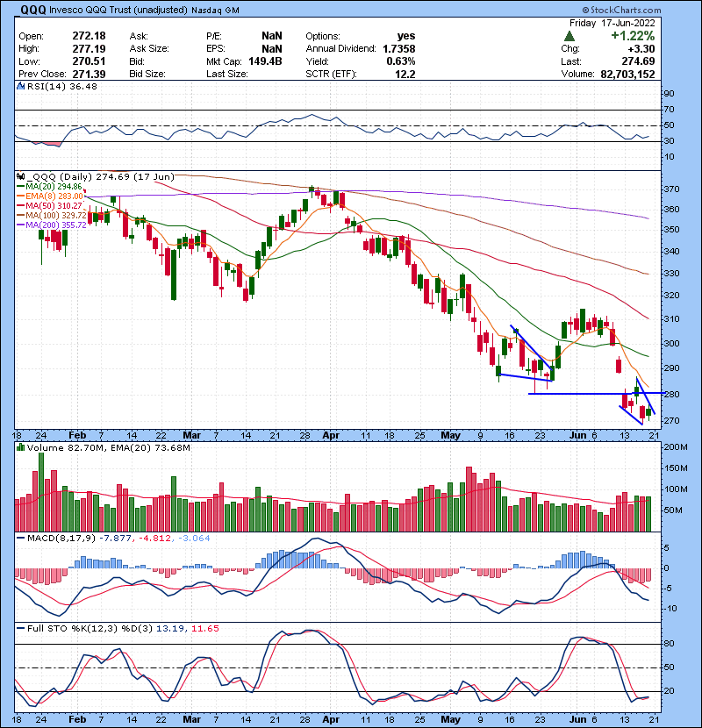Click the 350 label on the price axis
702x728 pixels.
pos(672,230)
